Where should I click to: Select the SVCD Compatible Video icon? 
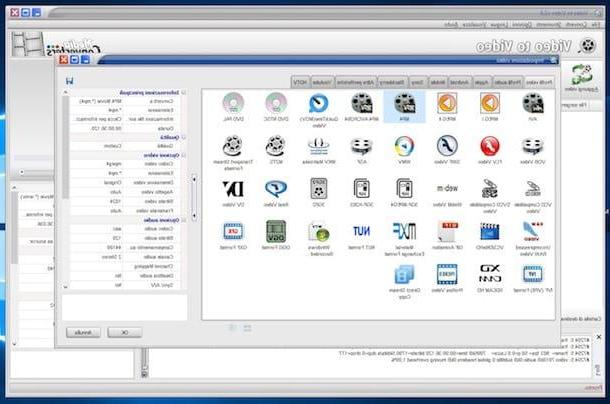[490, 189]
